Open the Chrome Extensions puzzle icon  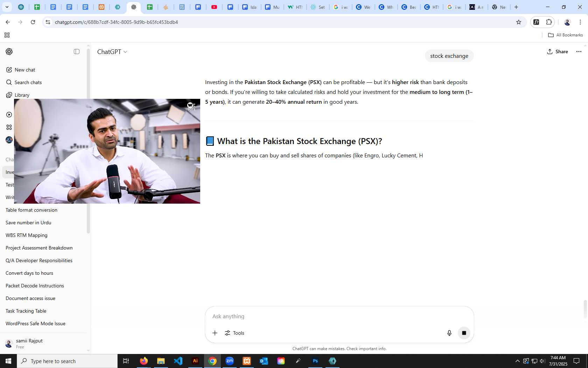pyautogui.click(x=549, y=22)
